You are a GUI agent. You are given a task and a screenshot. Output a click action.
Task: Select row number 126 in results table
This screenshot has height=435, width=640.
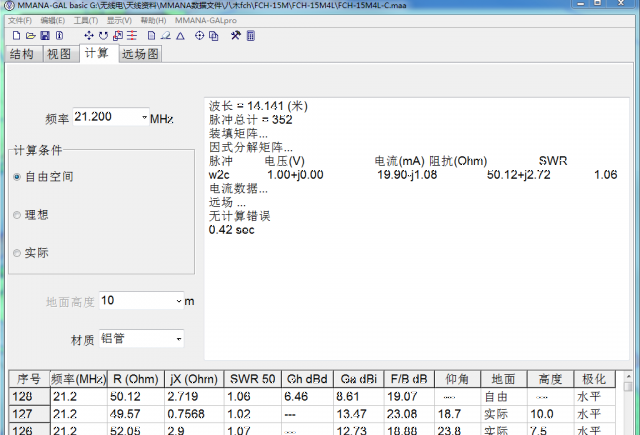point(29,429)
